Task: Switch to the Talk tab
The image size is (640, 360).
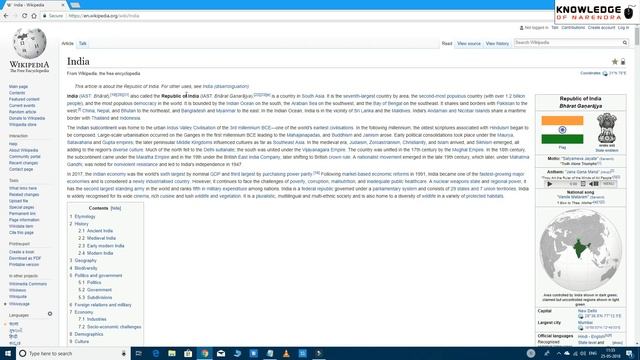Action: [83, 43]
